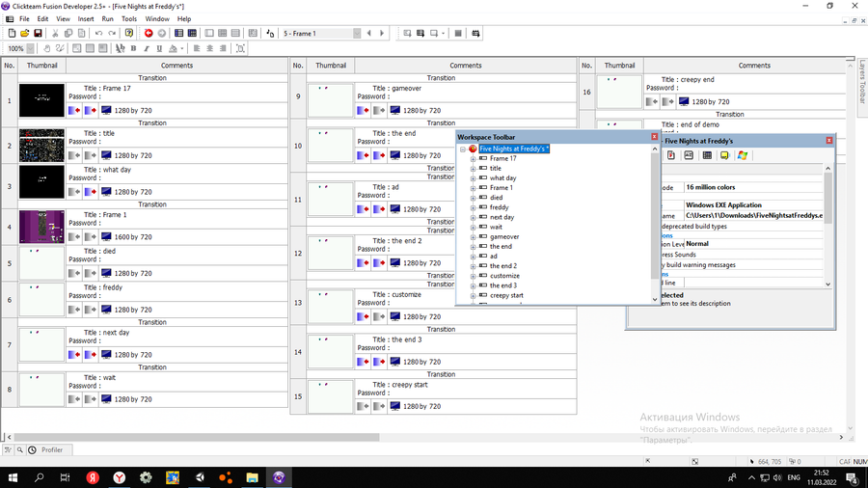
Task: Expand the creepy start node in Workspace
Action: click(473, 295)
